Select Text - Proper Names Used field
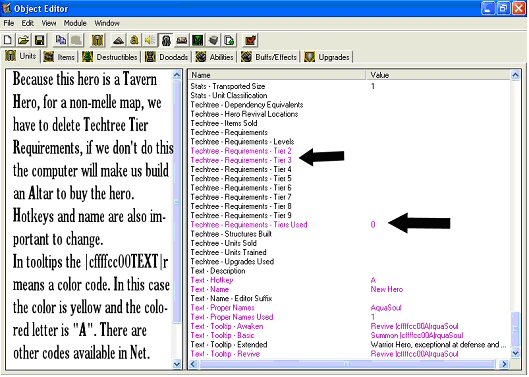This screenshot has width=529, height=377. 350,317
